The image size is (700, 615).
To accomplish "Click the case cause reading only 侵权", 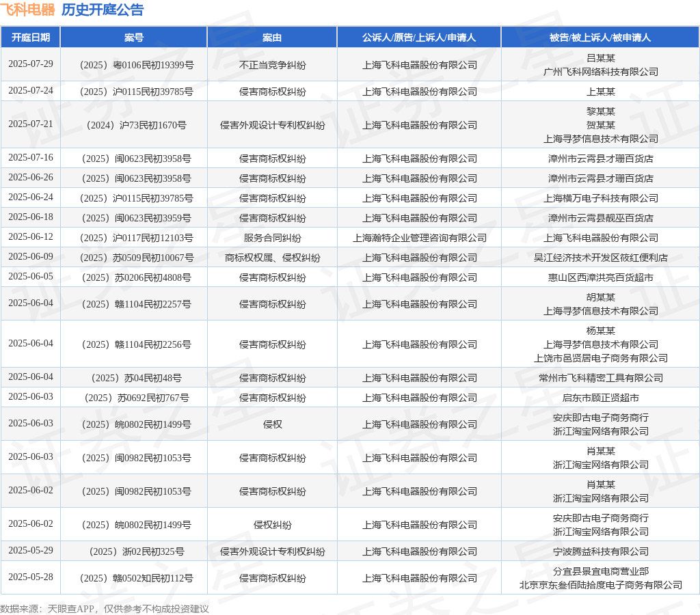I will point(272,424).
